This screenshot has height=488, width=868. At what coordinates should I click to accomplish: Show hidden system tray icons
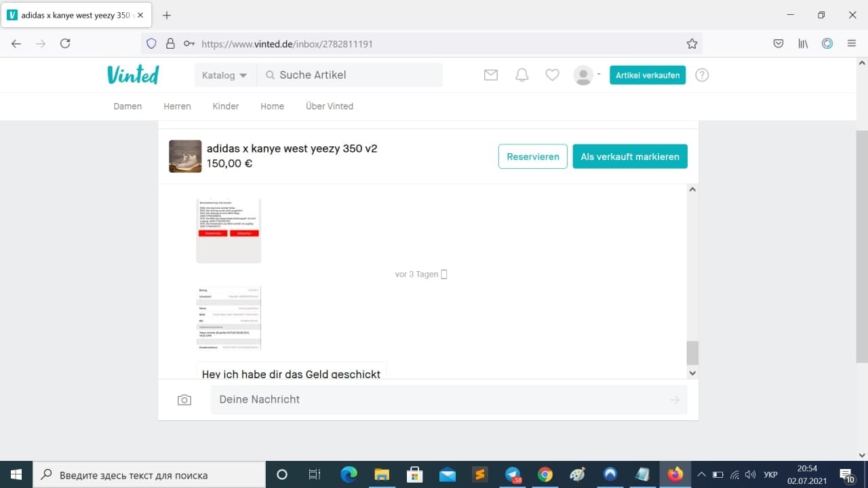click(701, 474)
